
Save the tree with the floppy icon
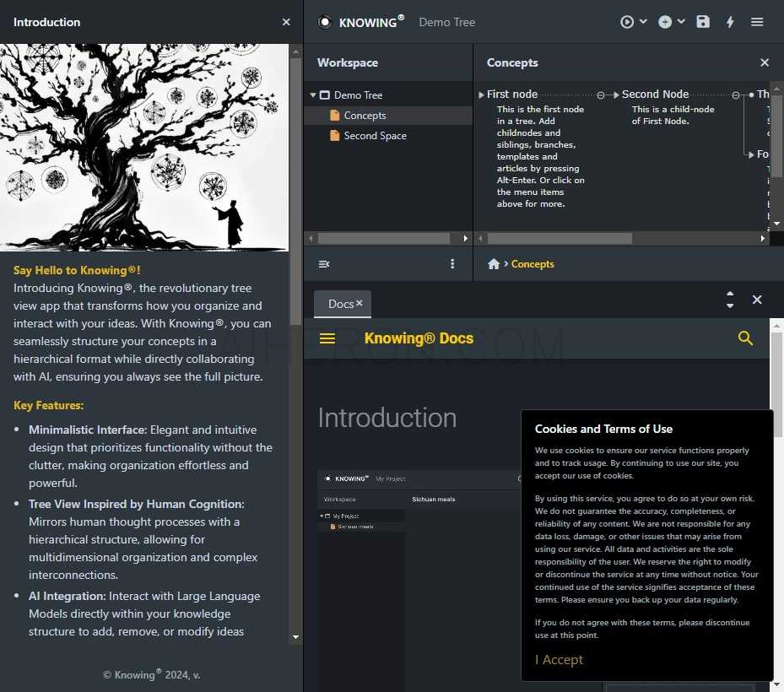coord(703,21)
